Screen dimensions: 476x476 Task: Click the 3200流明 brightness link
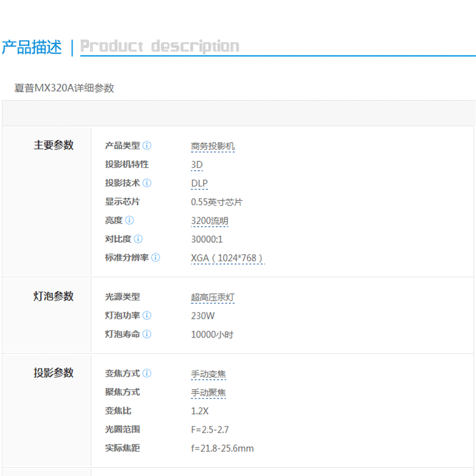(209, 221)
